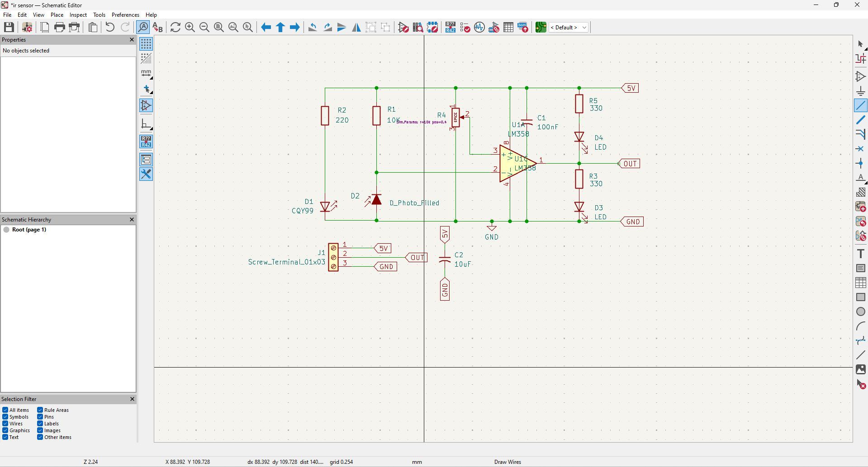
Task: Open the File menu
Action: coord(7,15)
